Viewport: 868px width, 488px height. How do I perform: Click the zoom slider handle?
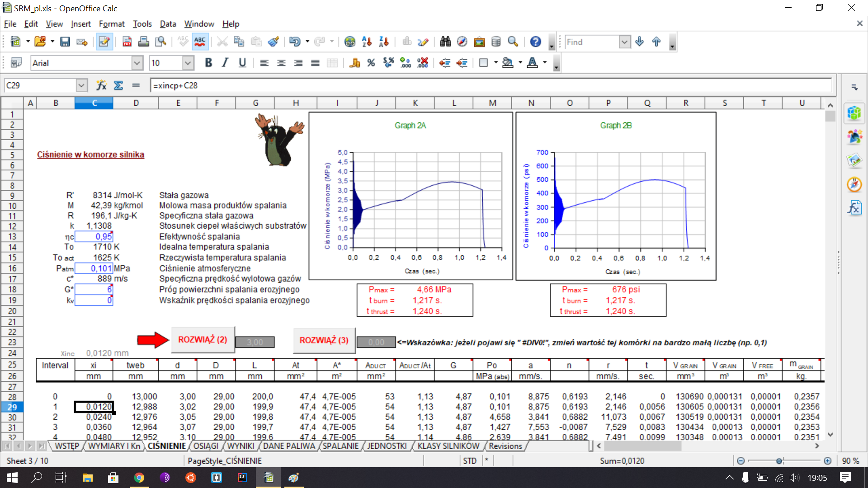click(x=779, y=461)
